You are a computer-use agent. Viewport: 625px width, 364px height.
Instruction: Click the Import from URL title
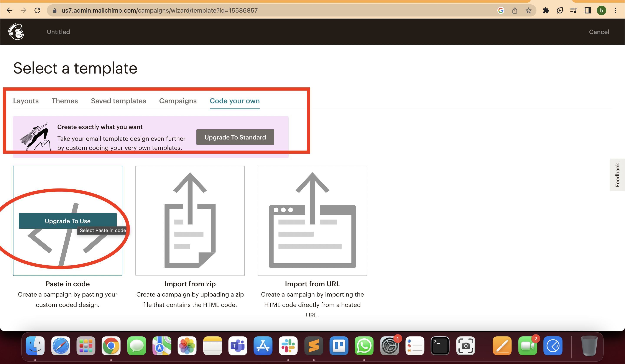(312, 284)
